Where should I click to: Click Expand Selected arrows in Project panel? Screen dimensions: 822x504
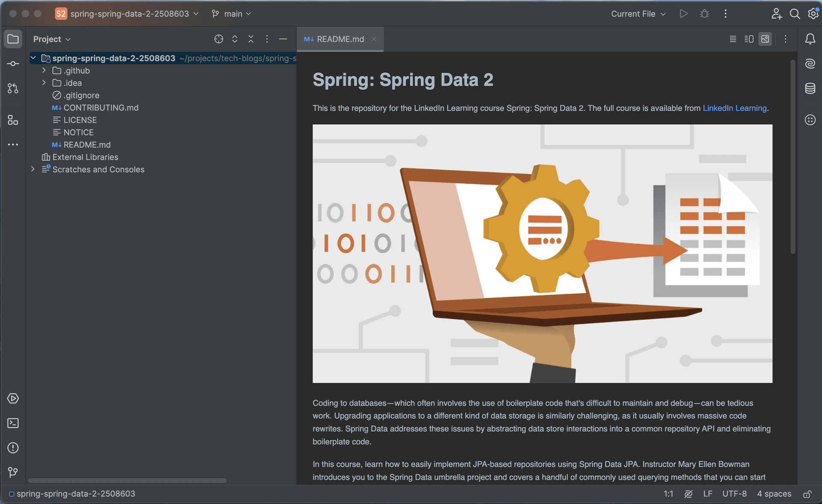(x=235, y=39)
